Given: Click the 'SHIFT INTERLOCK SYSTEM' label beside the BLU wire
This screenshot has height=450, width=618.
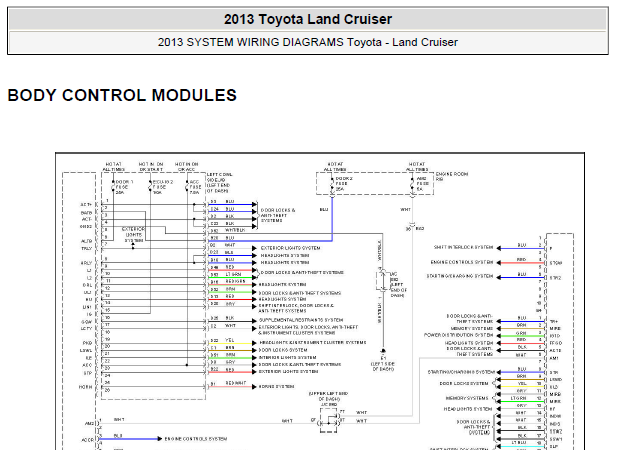Looking at the screenshot, I should (464, 247).
